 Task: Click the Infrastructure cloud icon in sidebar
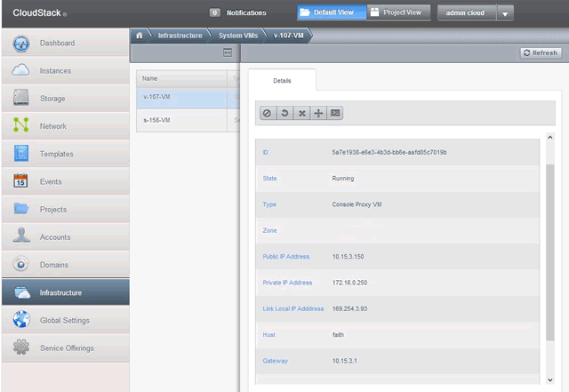pos(21,292)
